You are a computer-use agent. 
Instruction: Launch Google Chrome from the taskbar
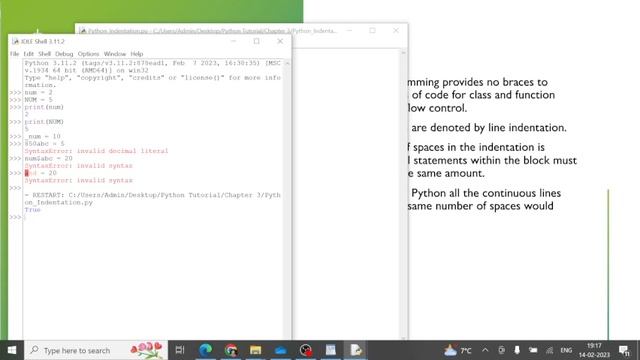(x=231, y=350)
